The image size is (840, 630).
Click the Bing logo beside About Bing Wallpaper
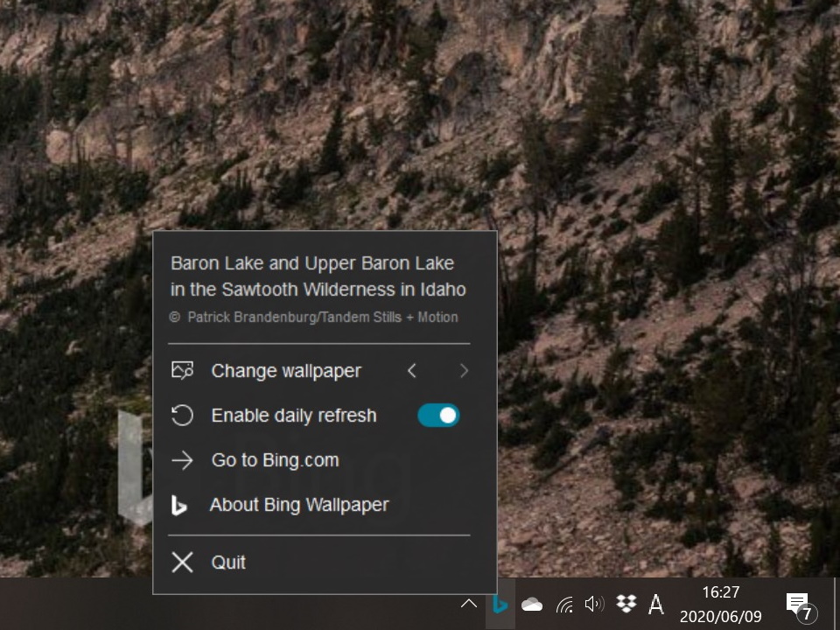179,505
